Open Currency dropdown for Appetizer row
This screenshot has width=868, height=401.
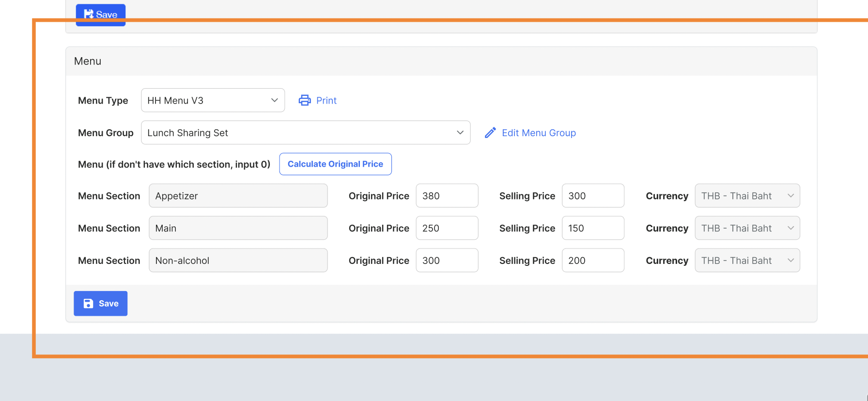(x=747, y=196)
